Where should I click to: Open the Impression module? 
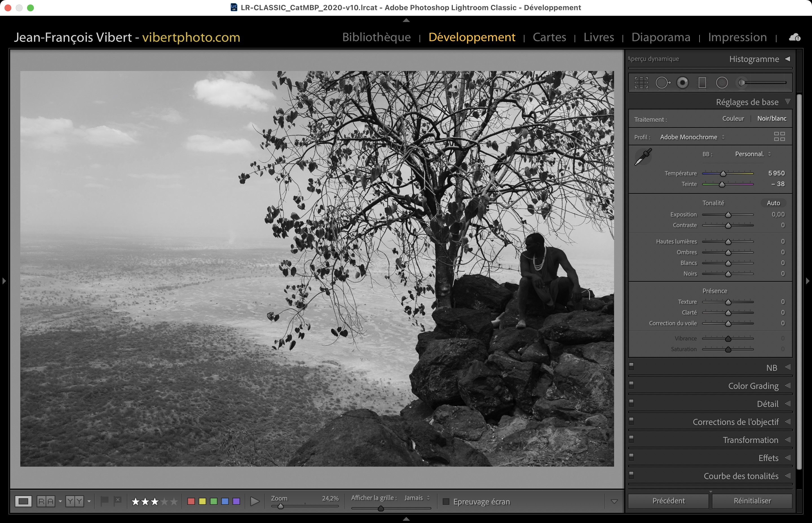737,37
